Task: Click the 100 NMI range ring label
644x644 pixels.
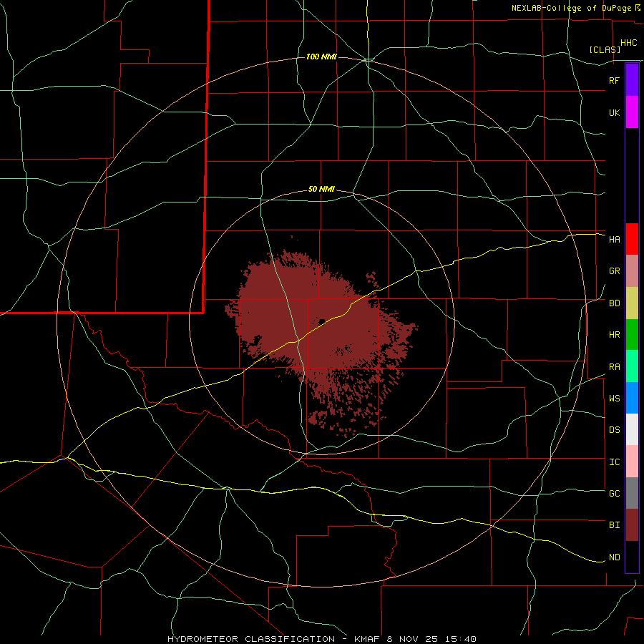Action: [x=321, y=57]
